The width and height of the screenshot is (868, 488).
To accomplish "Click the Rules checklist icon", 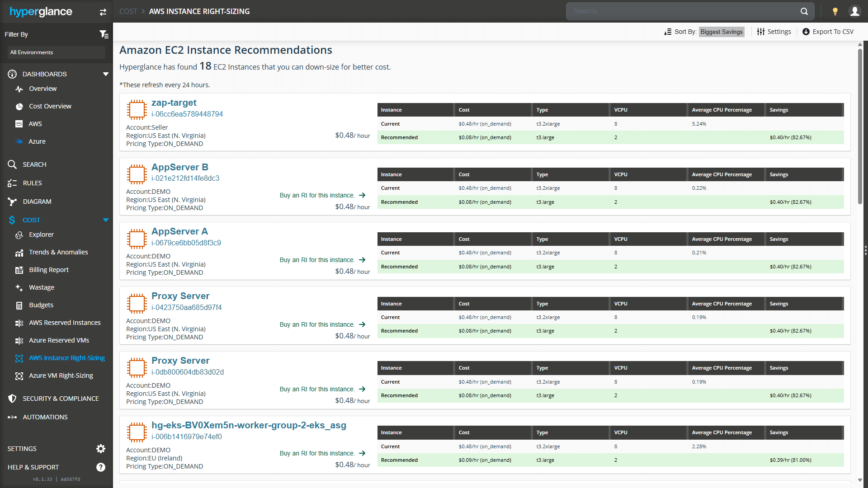I will pos(12,183).
